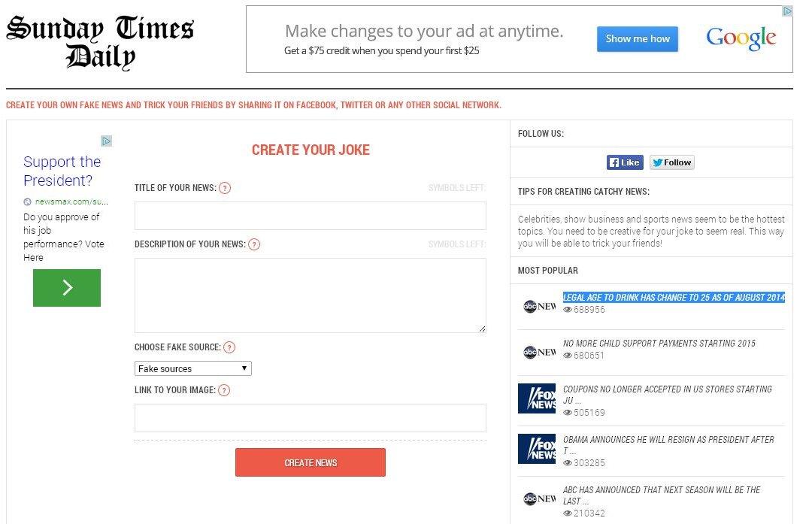
Task: Click the Support the President ad headline
Action: click(62, 171)
